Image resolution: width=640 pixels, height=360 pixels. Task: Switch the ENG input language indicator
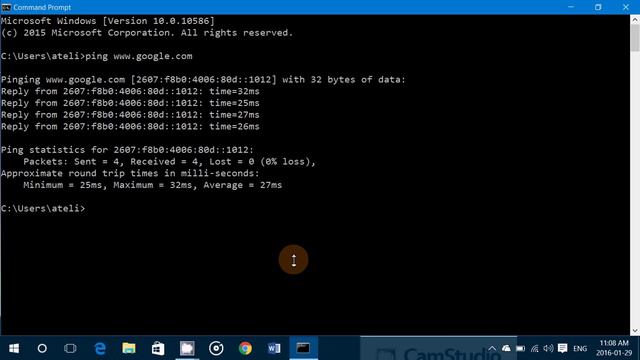pyautogui.click(x=580, y=349)
